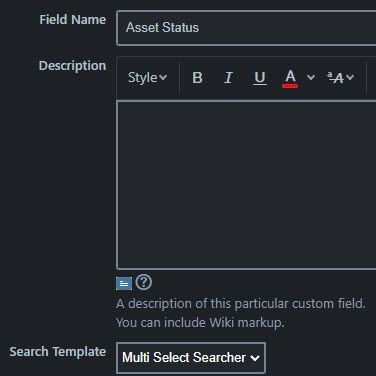Apply the red text color button

[x=290, y=78]
